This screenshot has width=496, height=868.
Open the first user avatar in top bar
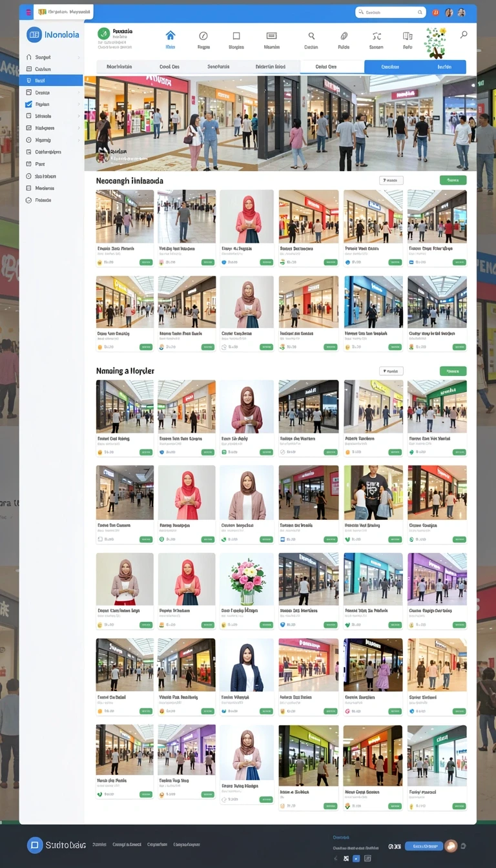tap(449, 12)
